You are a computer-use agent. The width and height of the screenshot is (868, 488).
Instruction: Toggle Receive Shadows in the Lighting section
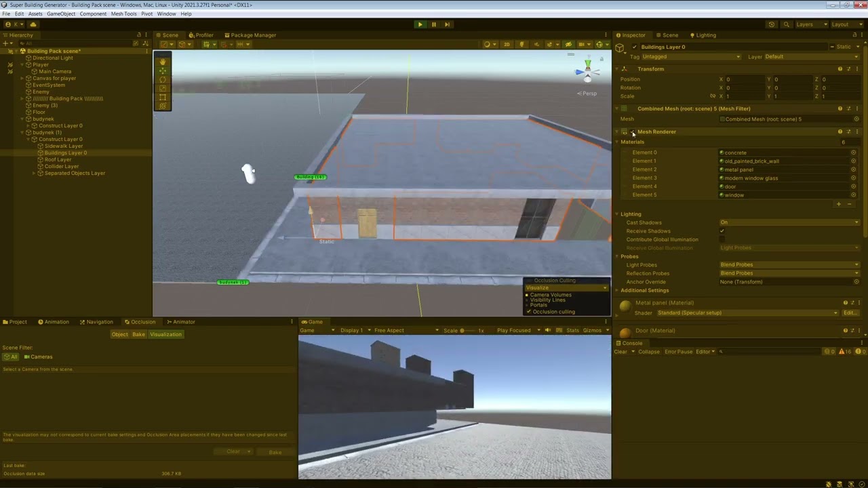[x=722, y=230]
